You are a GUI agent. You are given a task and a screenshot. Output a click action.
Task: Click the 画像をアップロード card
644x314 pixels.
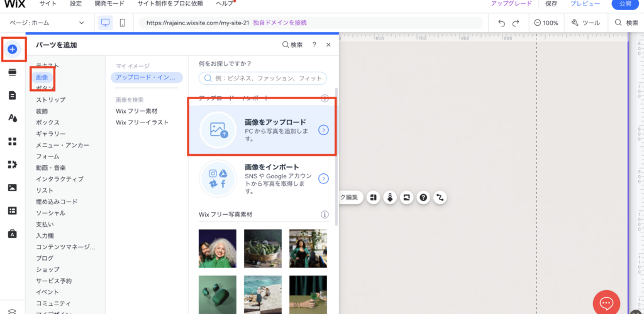(262, 130)
